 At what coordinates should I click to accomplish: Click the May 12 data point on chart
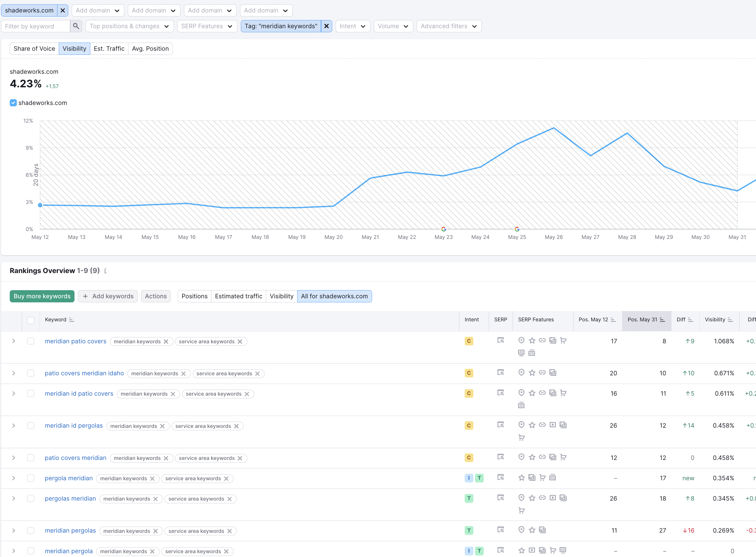coord(40,205)
